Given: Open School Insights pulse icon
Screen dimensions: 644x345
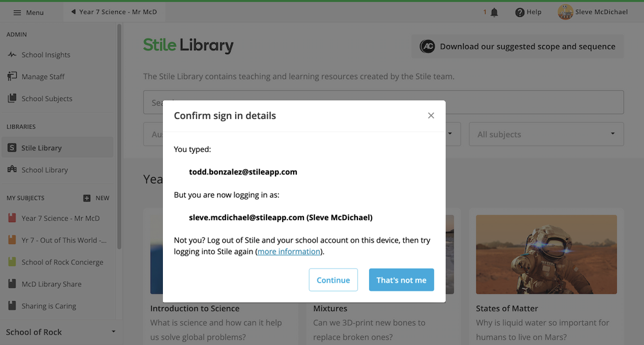Looking at the screenshot, I should pos(12,55).
